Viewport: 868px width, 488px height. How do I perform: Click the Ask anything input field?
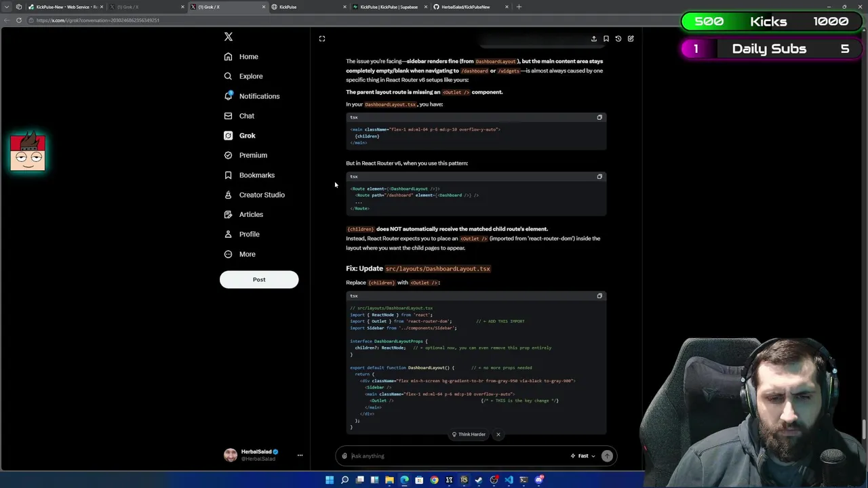pos(458,456)
